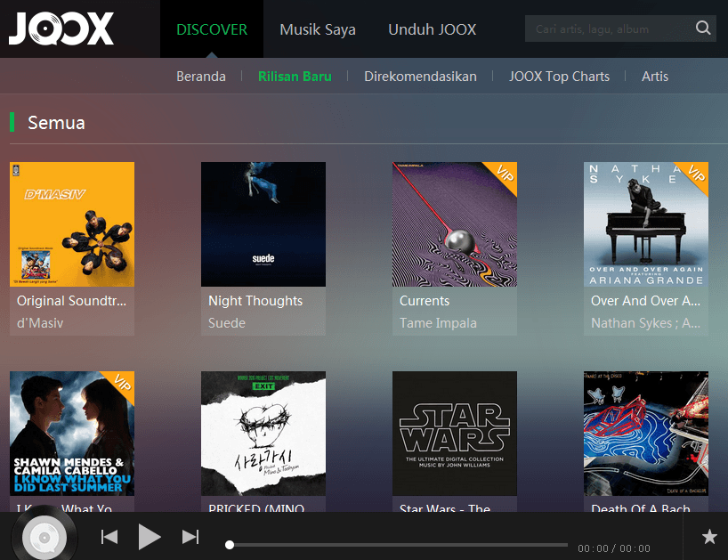Select Rilisan Baru section

click(295, 77)
